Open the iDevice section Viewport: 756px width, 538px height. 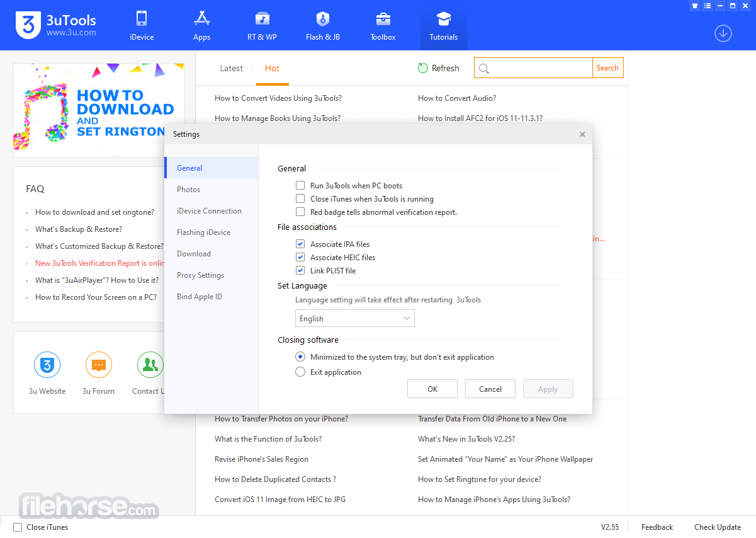[142, 26]
